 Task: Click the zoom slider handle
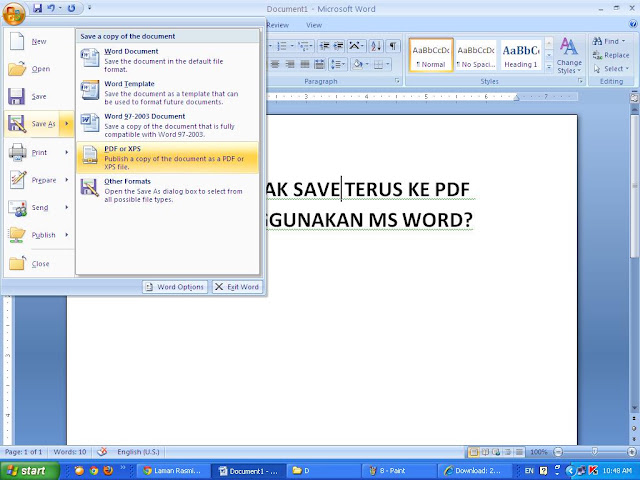[x=595, y=451]
